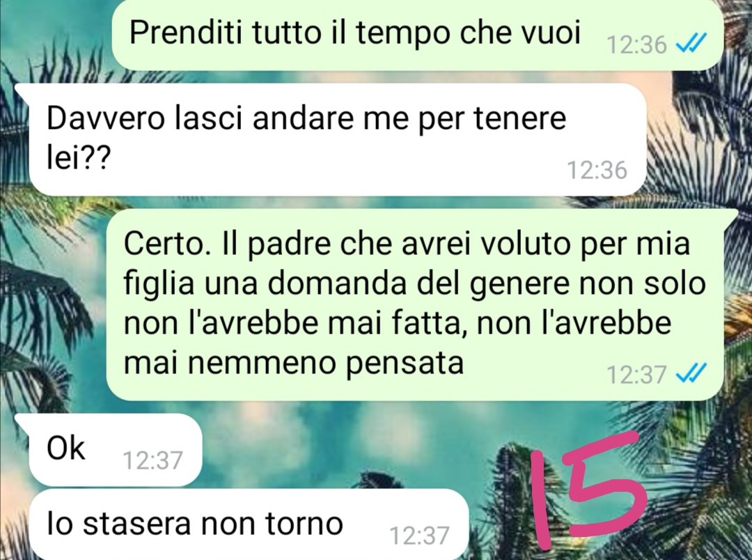The image size is (752, 560).
Task: Tap the message starting with 'Certo. Il padre'
Action: (x=415, y=304)
